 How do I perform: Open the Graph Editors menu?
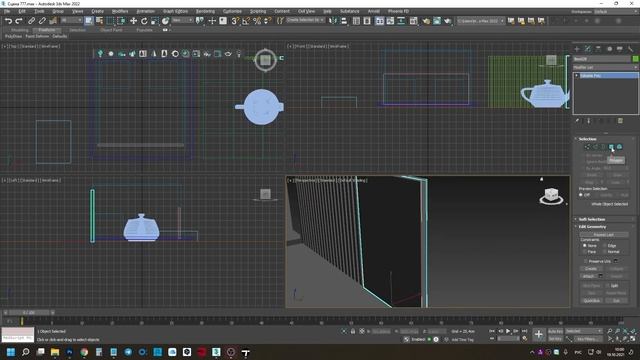(176, 11)
